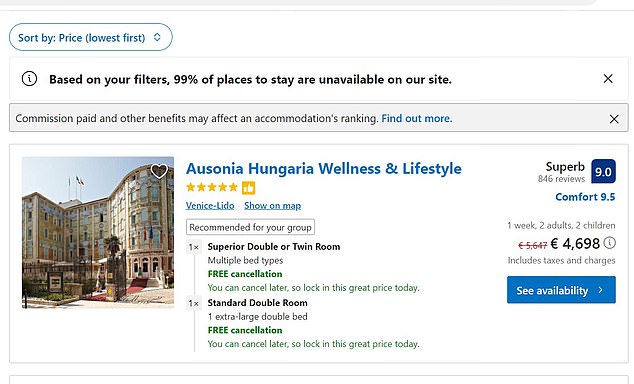Show price details info icon
This screenshot has width=634, height=384.
pos(610,243)
